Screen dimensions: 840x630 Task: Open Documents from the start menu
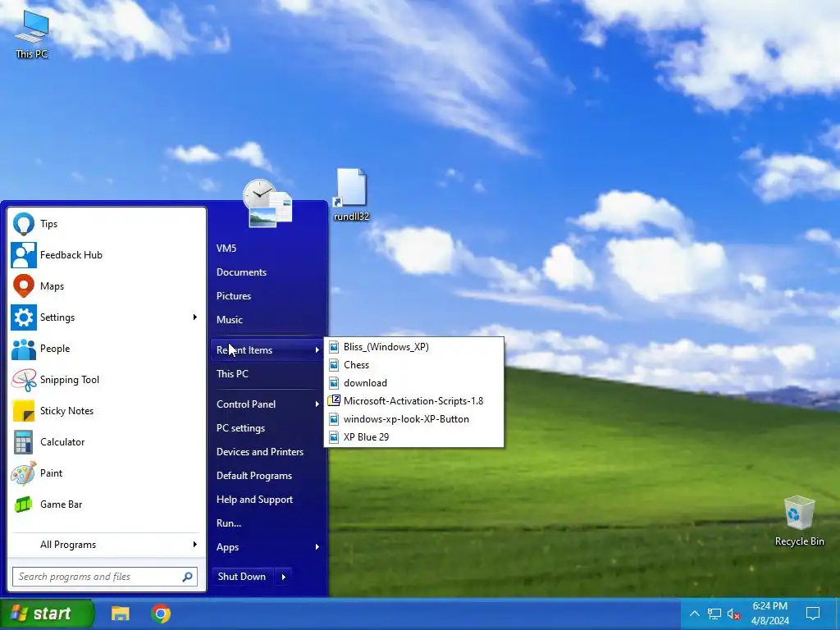click(x=267, y=272)
